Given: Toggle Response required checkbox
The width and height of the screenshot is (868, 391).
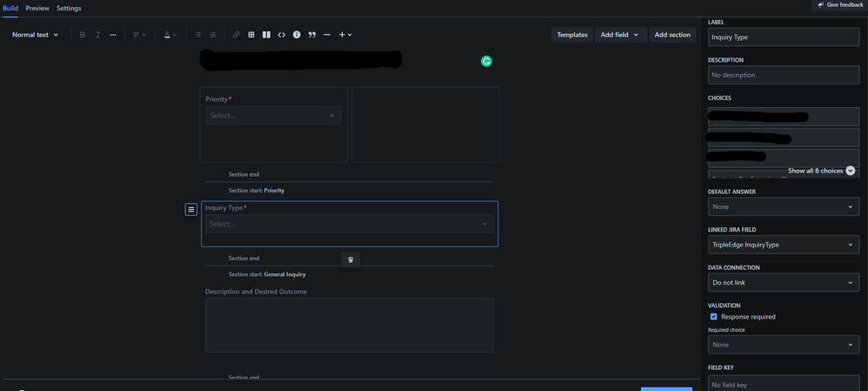Looking at the screenshot, I should coord(713,317).
